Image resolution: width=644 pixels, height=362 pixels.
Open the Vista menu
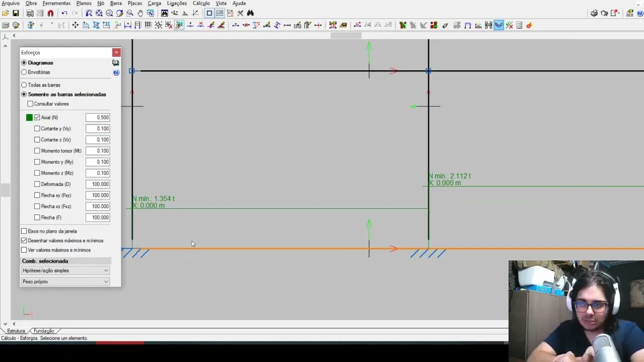(x=221, y=4)
